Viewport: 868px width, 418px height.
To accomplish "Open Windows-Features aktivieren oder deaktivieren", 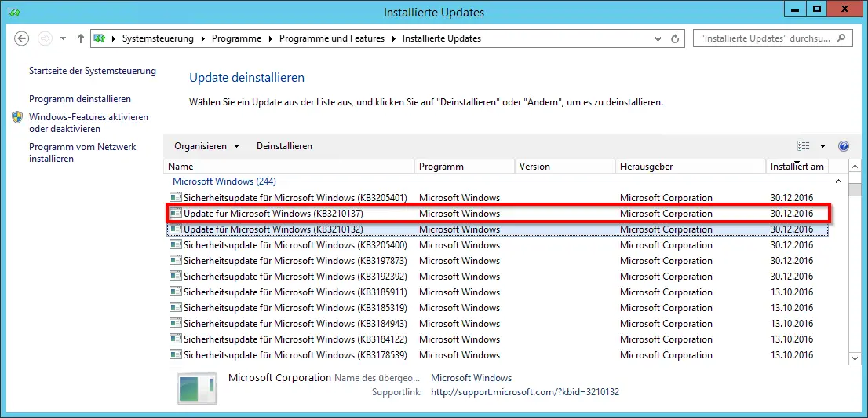I will point(89,123).
